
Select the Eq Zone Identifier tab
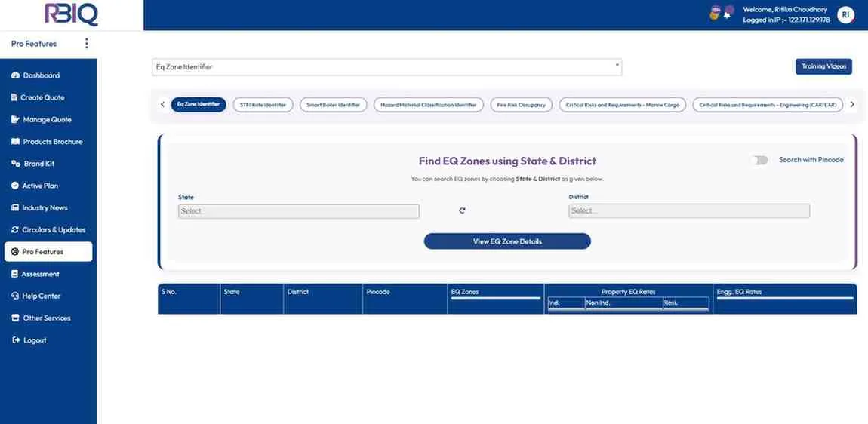(199, 105)
